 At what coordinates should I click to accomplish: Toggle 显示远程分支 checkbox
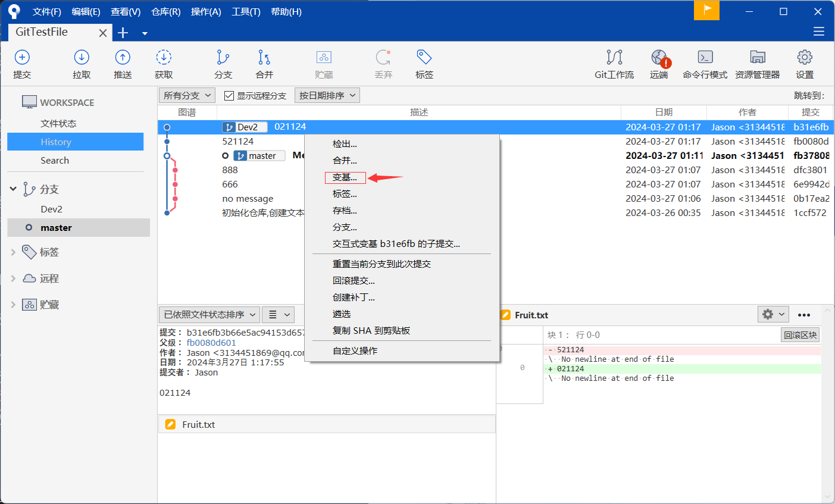[x=229, y=96]
